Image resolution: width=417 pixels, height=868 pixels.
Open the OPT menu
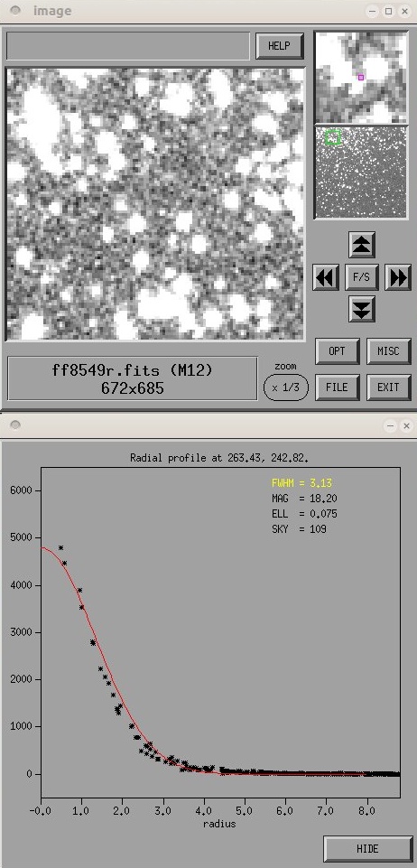click(x=337, y=351)
